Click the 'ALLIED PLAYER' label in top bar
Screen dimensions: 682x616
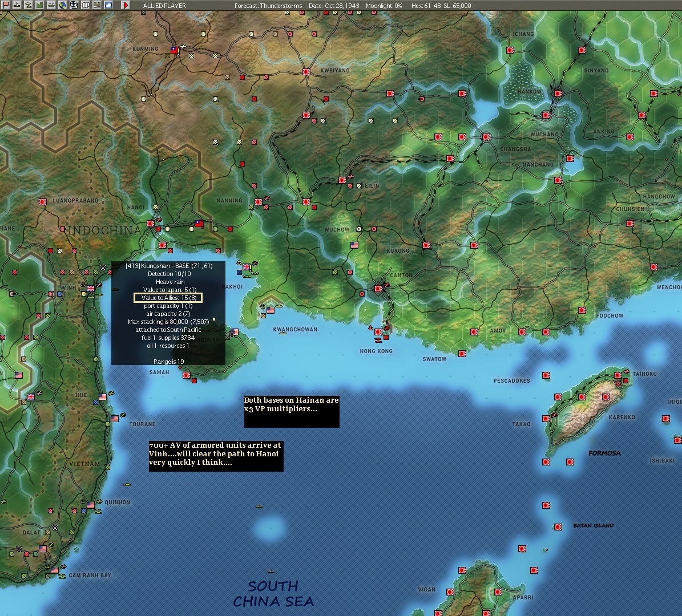click(164, 6)
